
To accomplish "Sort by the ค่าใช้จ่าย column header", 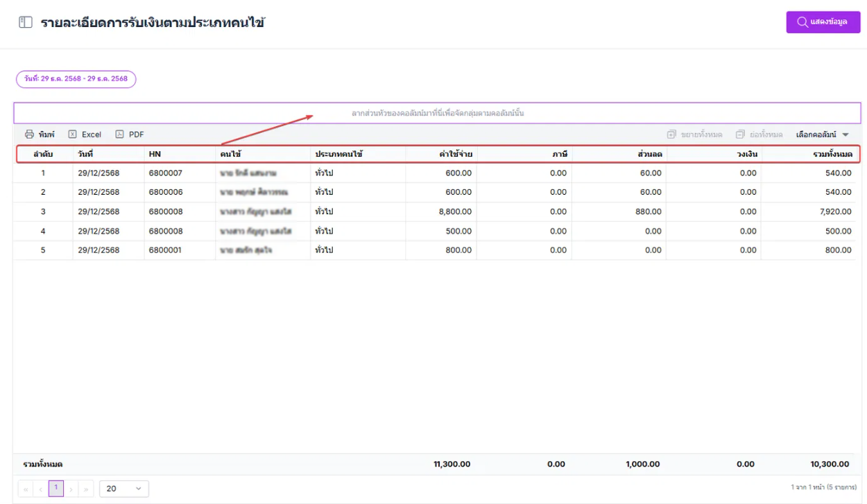I will 456,154.
